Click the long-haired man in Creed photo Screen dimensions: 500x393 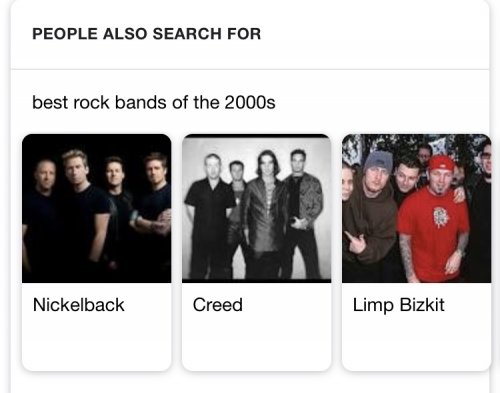coord(265,213)
